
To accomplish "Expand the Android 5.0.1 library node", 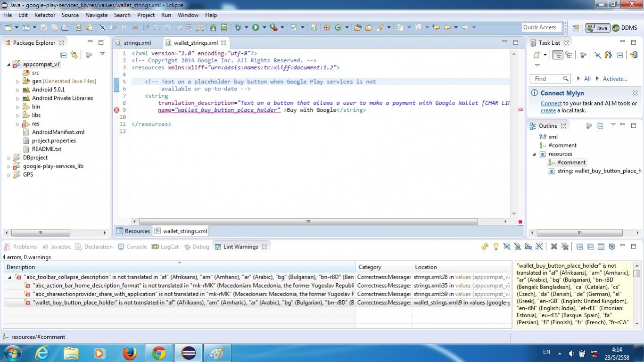I will [x=17, y=90].
